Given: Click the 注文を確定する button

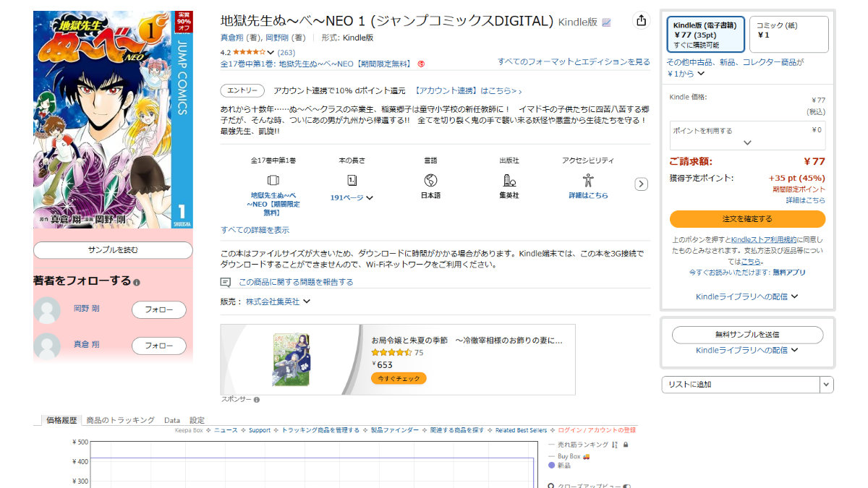Looking at the screenshot, I should pyautogui.click(x=747, y=219).
